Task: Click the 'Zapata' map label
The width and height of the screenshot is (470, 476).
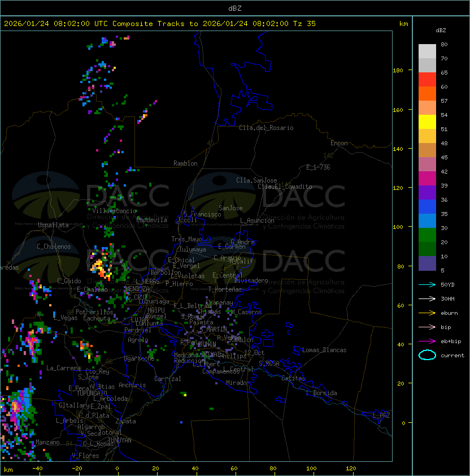Action: tap(125, 421)
